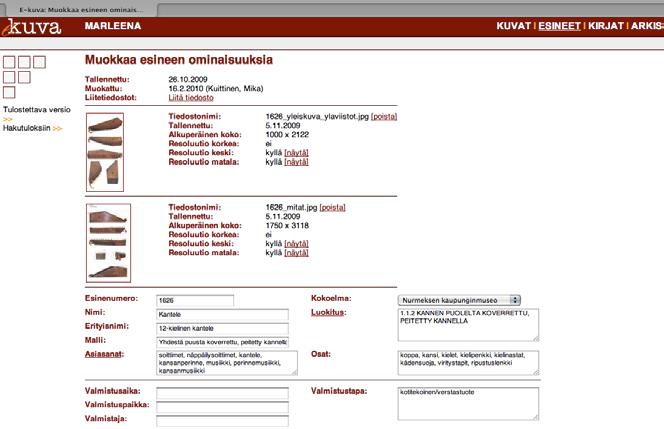The width and height of the screenshot is (664, 429).
Task: Click the Osat text area
Action: point(468,363)
